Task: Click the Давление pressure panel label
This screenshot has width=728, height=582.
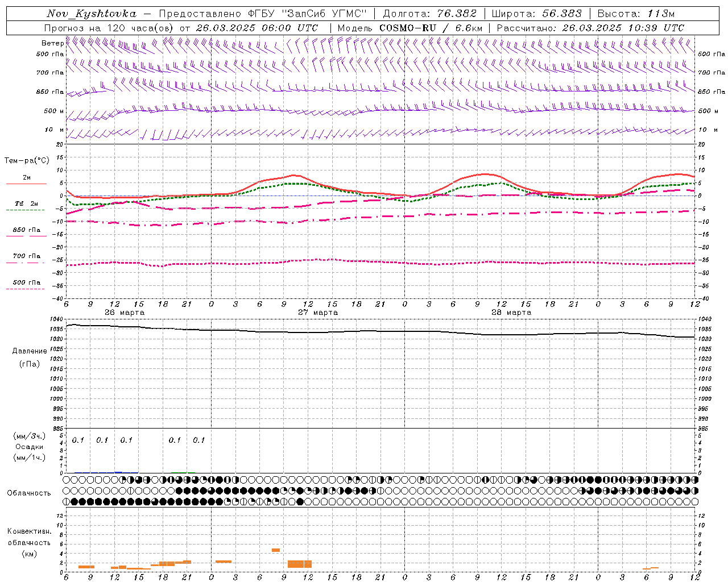Action: click(30, 351)
